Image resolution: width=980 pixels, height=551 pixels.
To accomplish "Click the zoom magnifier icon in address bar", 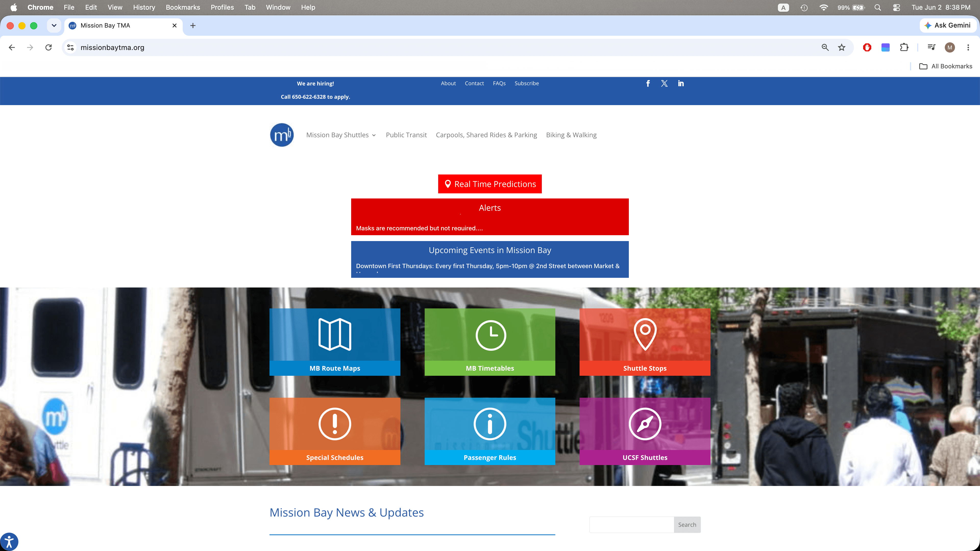I will (825, 47).
